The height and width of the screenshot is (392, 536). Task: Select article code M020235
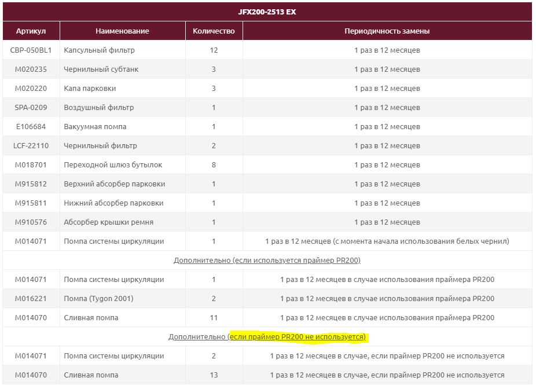pos(31,69)
